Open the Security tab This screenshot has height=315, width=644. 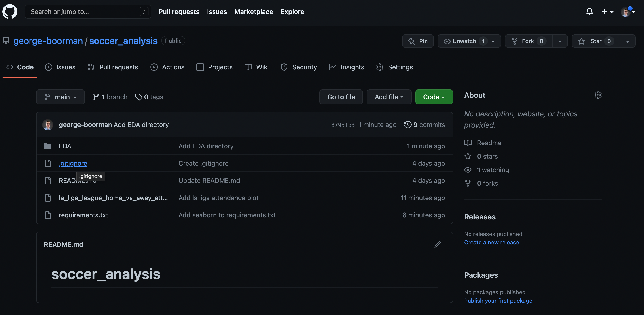299,67
